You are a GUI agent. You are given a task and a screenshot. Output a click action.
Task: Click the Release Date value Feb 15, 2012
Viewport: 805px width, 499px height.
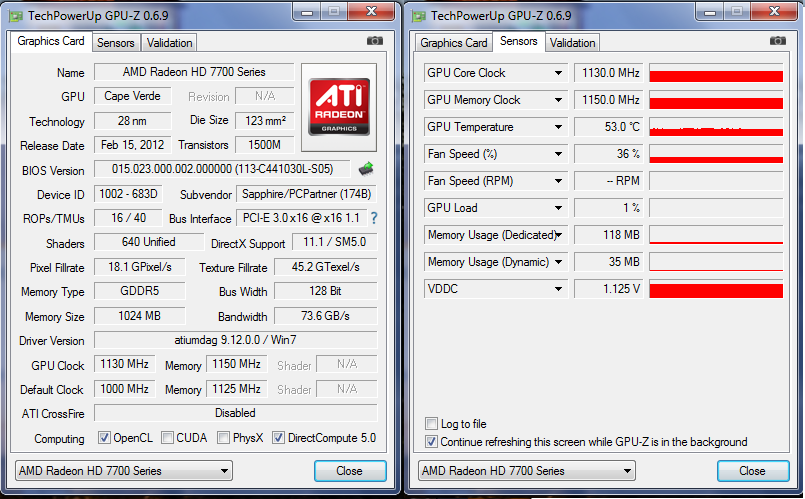pyautogui.click(x=132, y=145)
